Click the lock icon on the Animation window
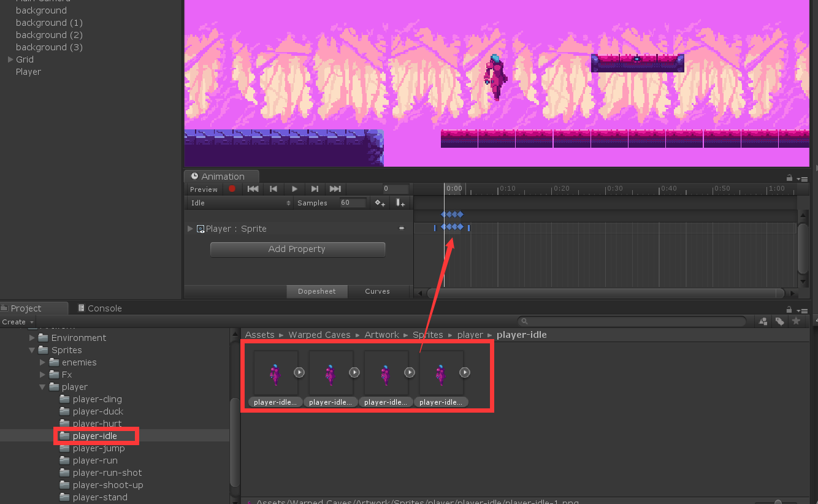 click(789, 177)
